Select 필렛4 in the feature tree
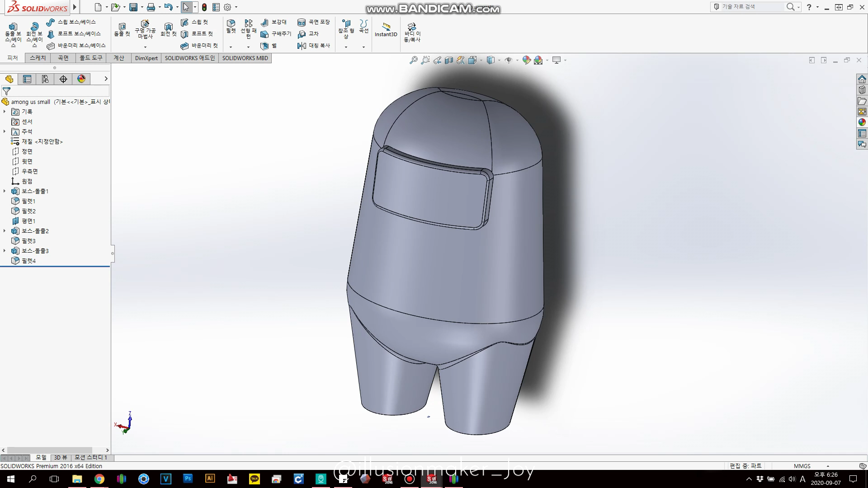 (28, 261)
